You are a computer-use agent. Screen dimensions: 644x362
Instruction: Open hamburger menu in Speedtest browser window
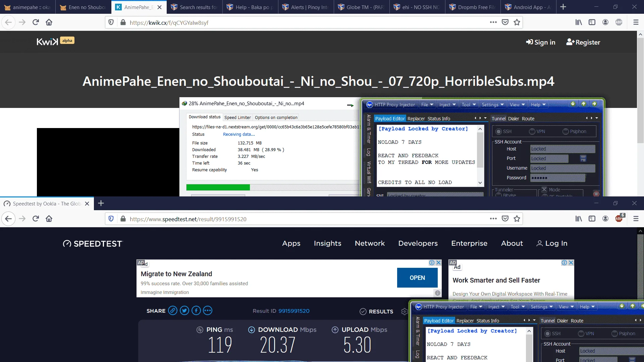(636, 219)
